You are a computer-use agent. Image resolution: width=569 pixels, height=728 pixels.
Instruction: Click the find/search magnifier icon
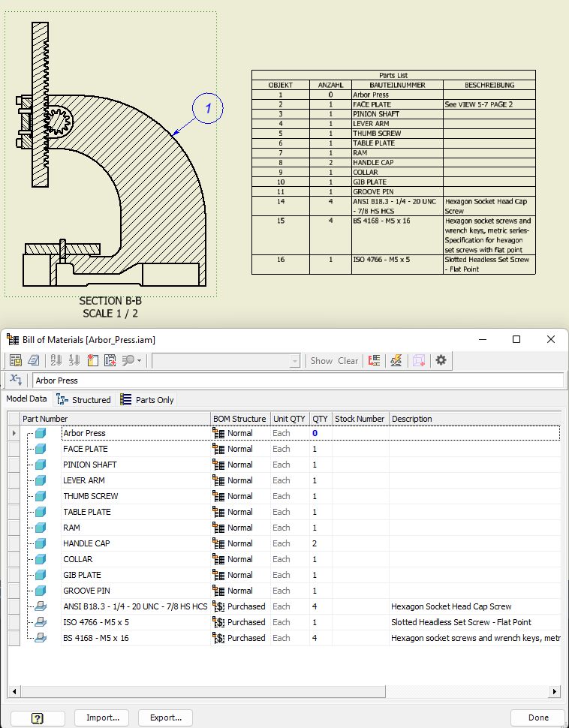[128, 360]
